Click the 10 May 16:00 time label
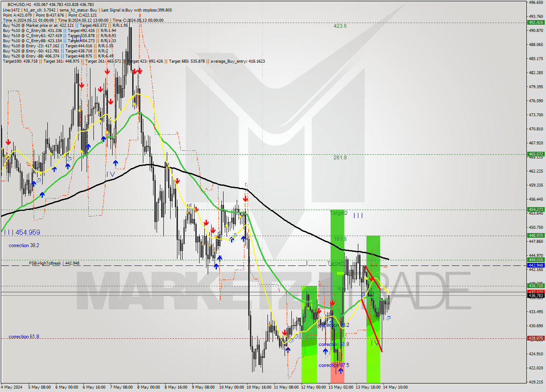The image size is (546, 392). point(258,387)
